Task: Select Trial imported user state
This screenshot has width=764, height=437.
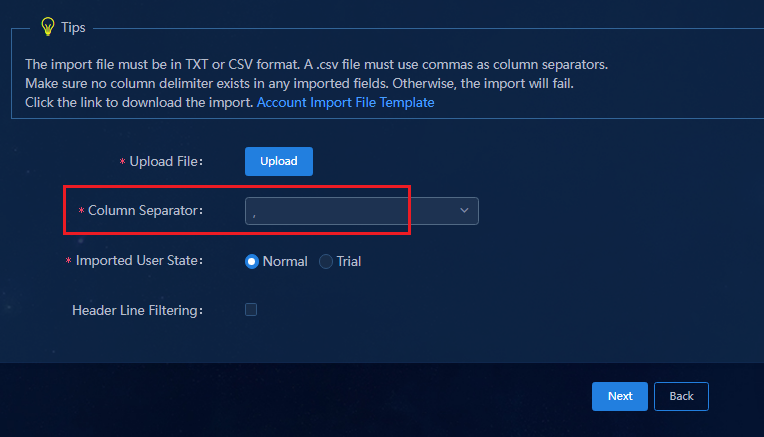Action: [x=325, y=262]
